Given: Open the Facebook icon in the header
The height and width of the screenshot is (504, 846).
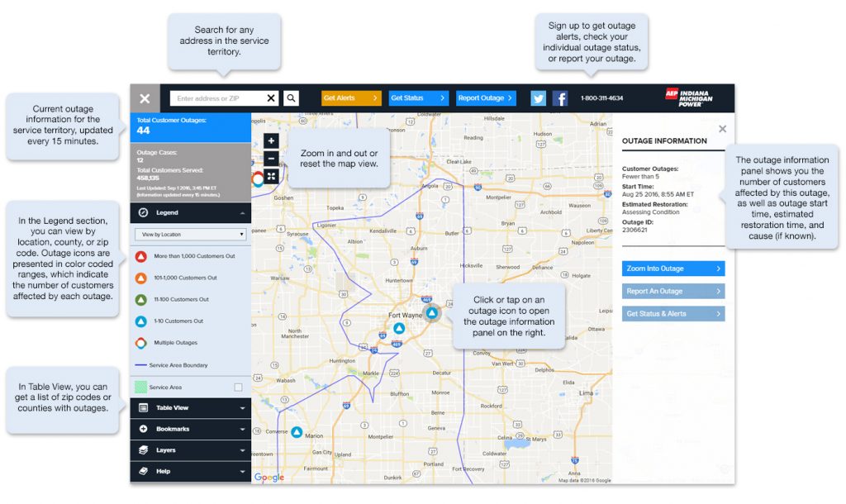Looking at the screenshot, I should (x=560, y=97).
